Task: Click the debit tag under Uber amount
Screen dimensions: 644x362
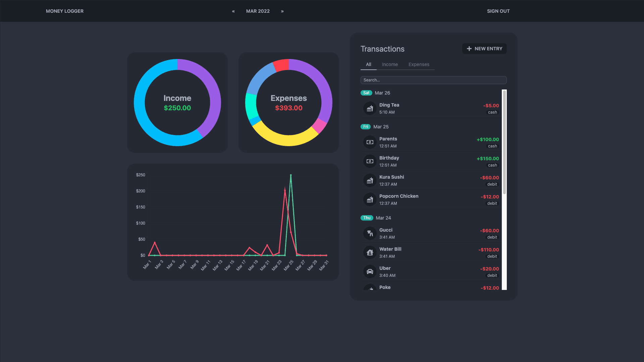Action: click(x=492, y=276)
